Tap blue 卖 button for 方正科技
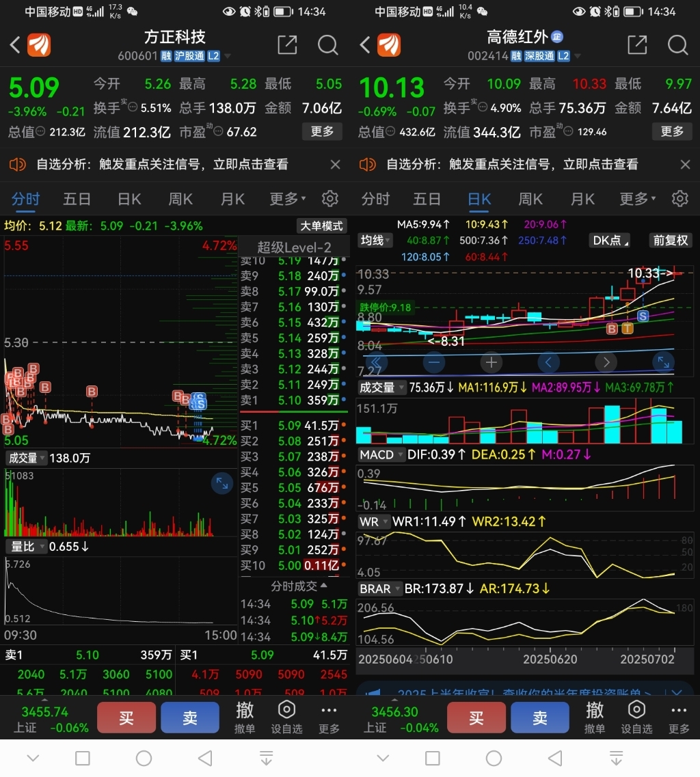 tap(190, 717)
